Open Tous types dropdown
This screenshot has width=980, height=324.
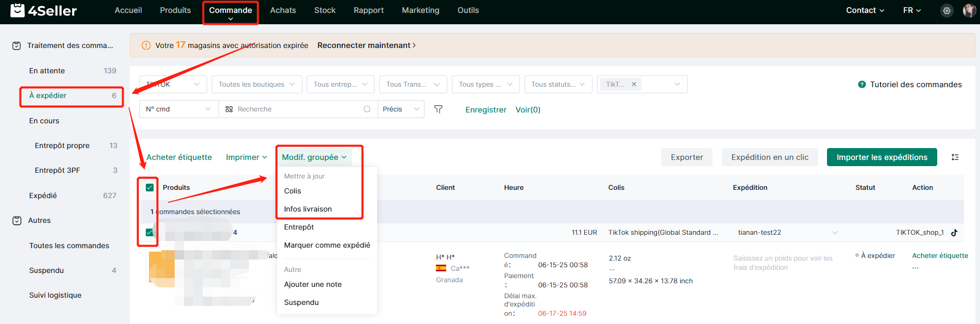click(485, 84)
